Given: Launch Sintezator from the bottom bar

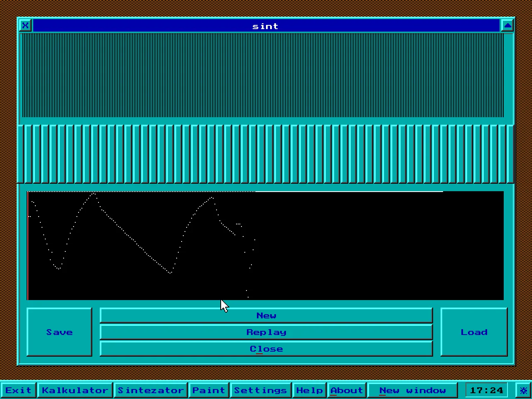Looking at the screenshot, I should [x=150, y=390].
